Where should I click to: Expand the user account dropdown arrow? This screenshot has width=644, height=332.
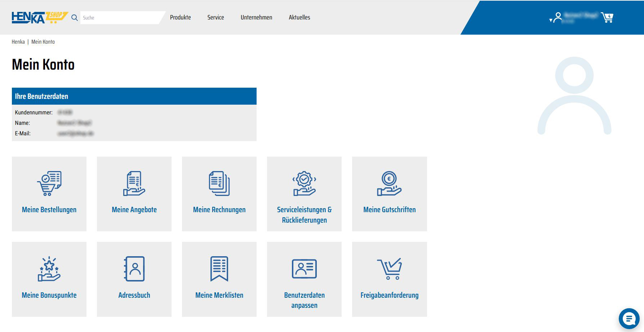551,20
